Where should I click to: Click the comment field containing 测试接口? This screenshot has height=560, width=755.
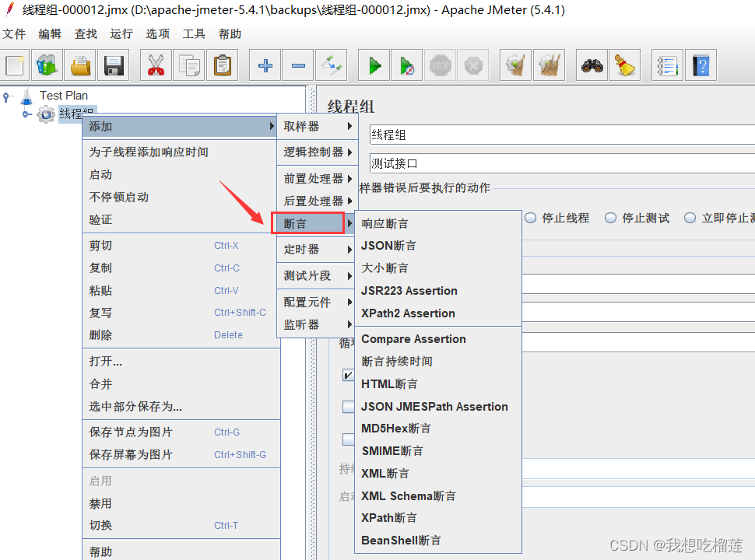pyautogui.click(x=562, y=163)
